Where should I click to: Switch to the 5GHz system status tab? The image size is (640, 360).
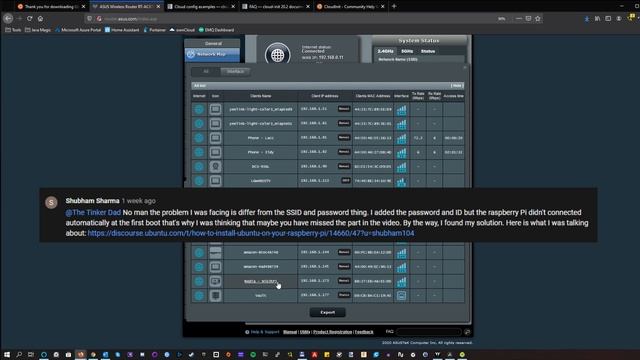[407, 51]
